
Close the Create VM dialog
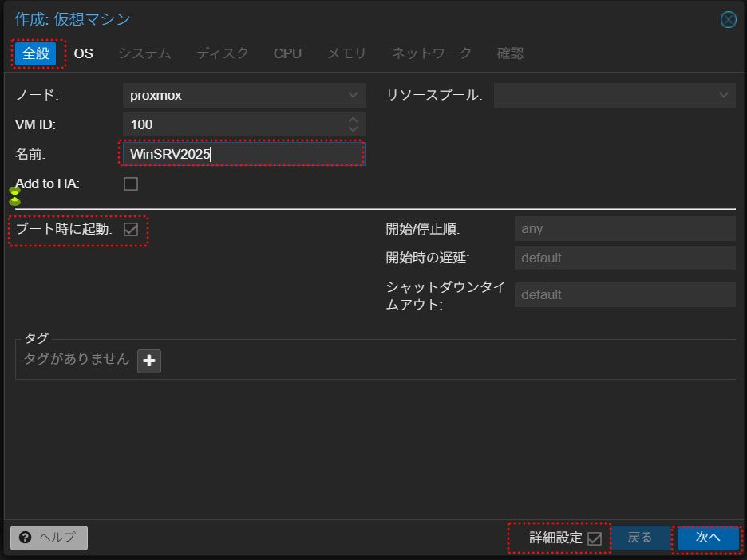(x=728, y=20)
